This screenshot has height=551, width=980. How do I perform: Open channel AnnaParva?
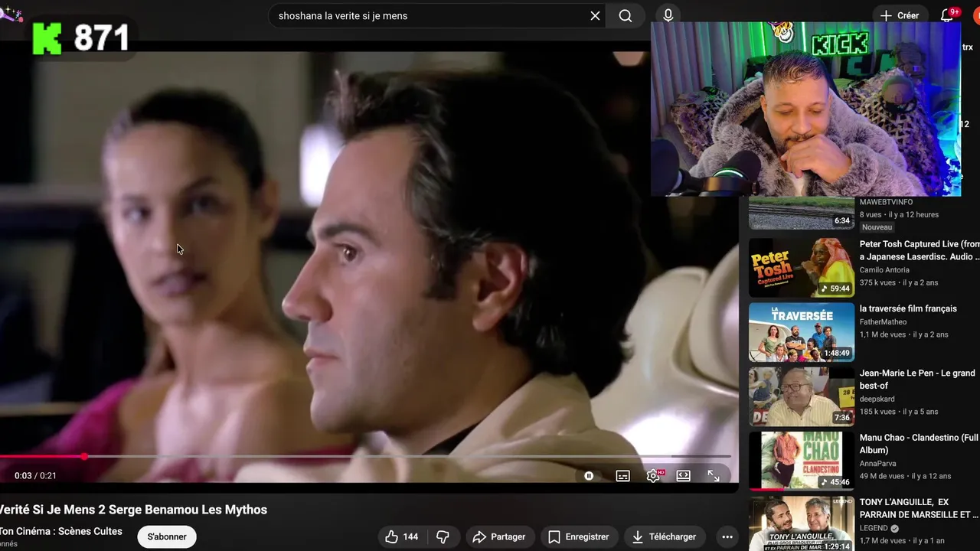(878, 463)
